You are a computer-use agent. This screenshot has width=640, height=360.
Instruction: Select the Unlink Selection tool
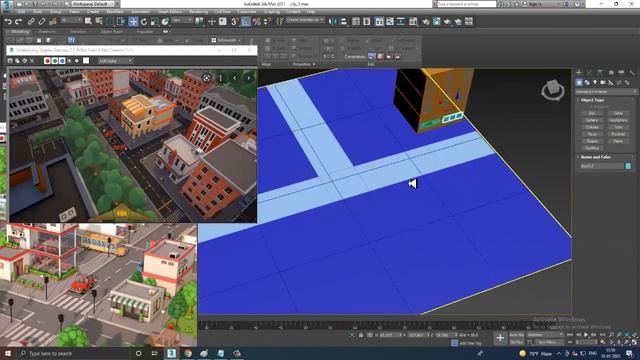pyautogui.click(x=42, y=21)
